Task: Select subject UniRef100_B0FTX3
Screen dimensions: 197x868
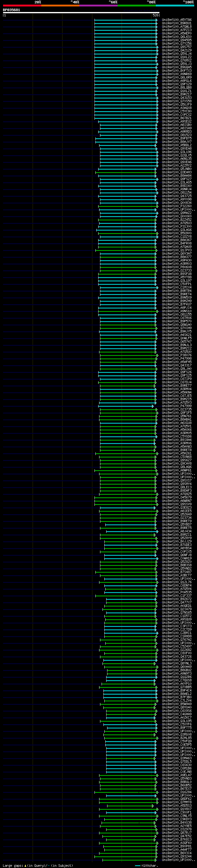Action: (x=176, y=71)
